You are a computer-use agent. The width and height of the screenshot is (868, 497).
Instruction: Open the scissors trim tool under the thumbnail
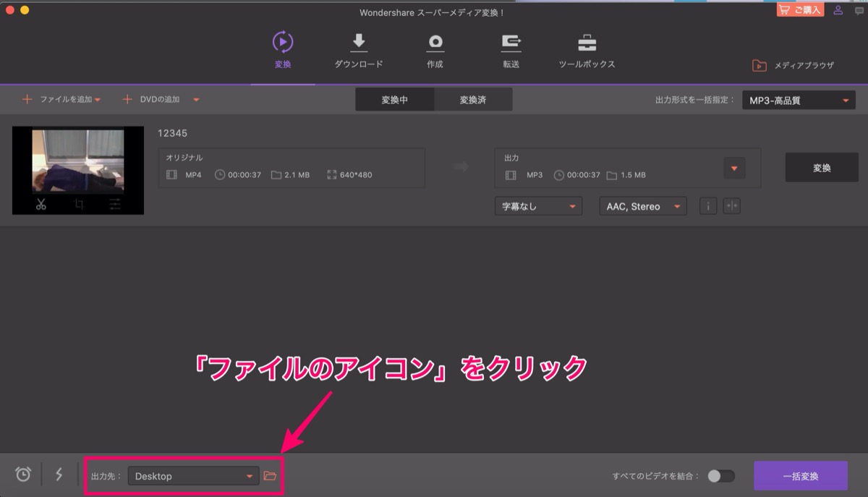pyautogui.click(x=41, y=204)
